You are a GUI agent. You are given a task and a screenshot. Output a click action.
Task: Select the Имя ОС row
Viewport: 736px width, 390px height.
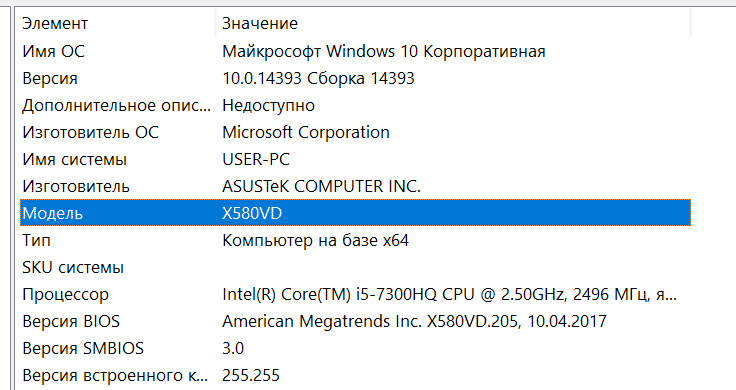355,51
